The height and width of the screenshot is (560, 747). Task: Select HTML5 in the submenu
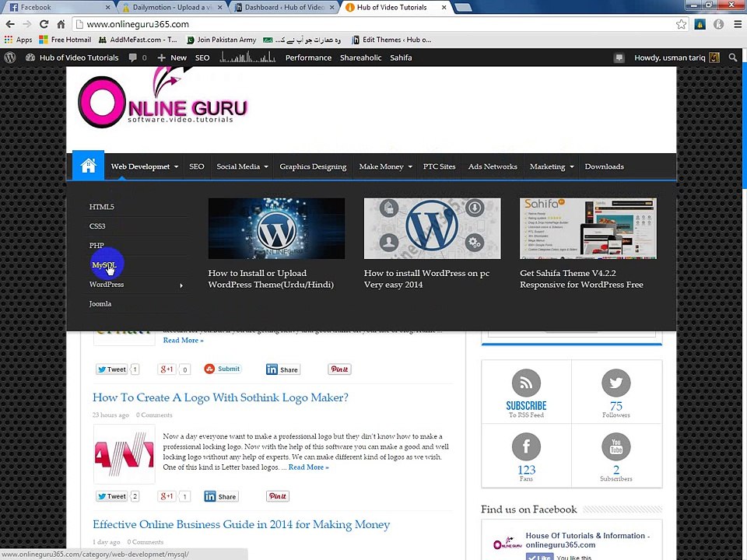101,207
